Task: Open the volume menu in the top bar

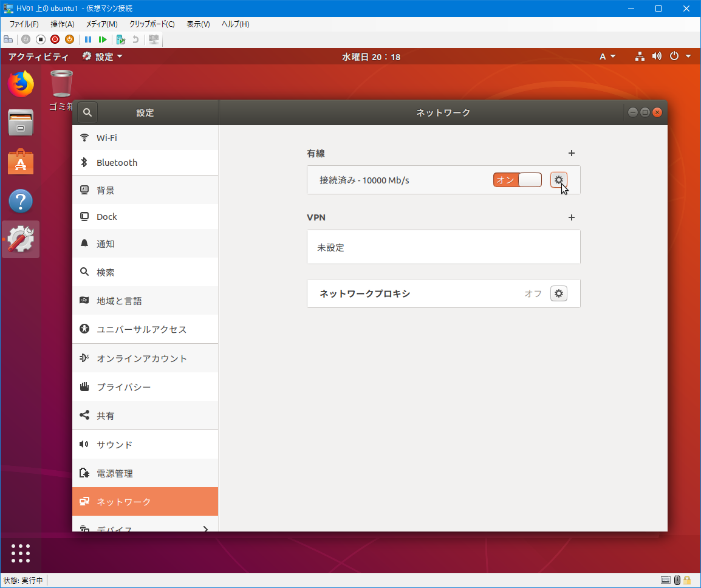Action: [657, 56]
